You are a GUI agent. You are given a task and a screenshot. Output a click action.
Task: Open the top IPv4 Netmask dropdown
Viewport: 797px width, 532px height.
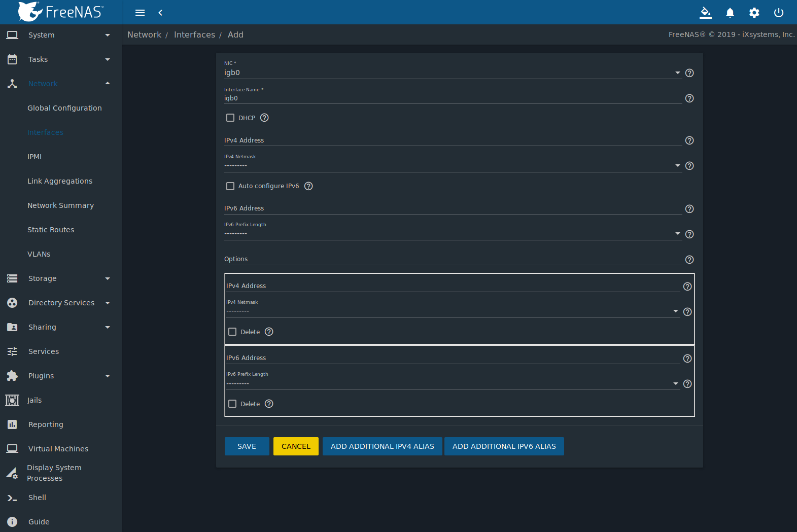(453, 166)
